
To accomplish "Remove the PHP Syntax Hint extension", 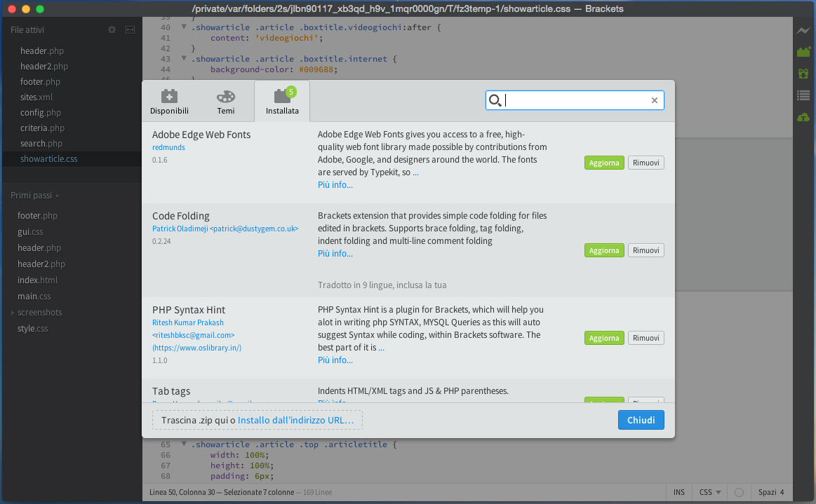I will click(x=646, y=338).
